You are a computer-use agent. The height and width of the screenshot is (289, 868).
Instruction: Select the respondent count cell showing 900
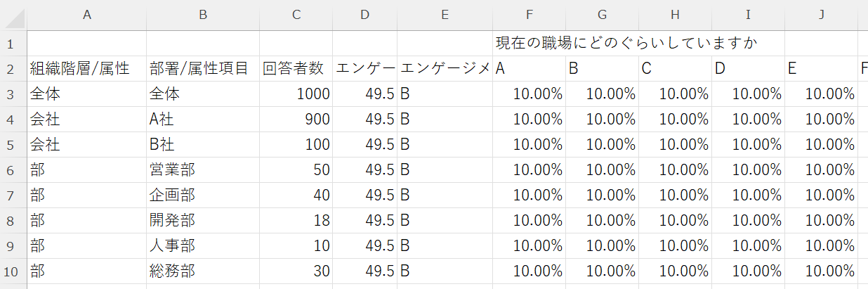point(296,120)
